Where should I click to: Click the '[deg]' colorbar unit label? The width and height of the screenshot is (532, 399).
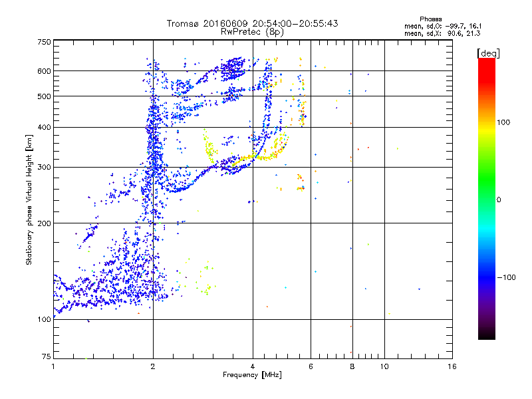click(x=488, y=53)
